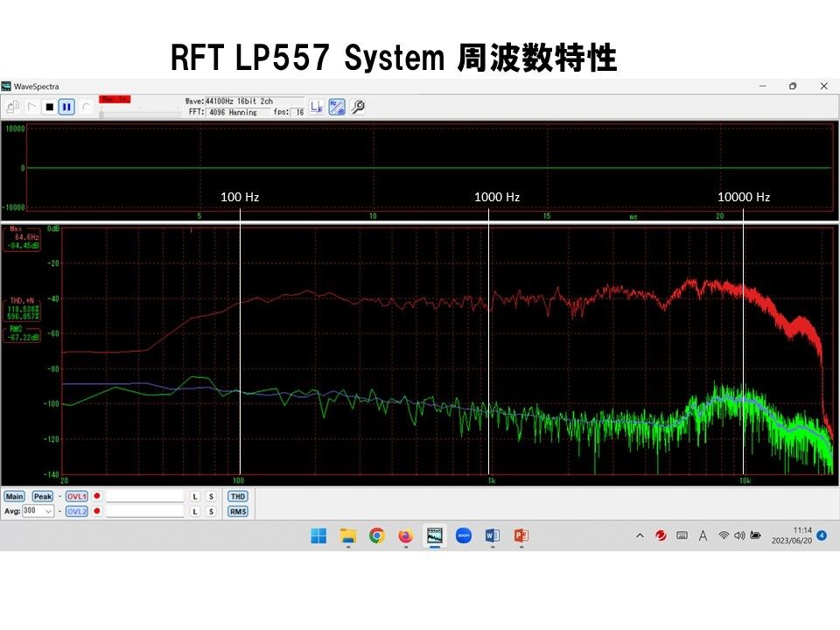
Task: Click the WaveSpectra title bar icon
Action: (6, 87)
